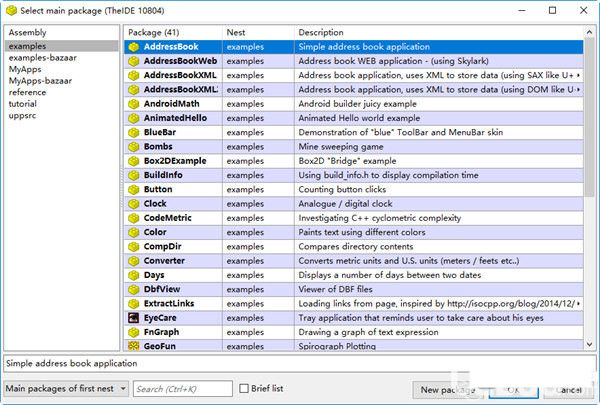Click the FnGraph package icon
The image size is (600, 405).
click(x=134, y=332)
